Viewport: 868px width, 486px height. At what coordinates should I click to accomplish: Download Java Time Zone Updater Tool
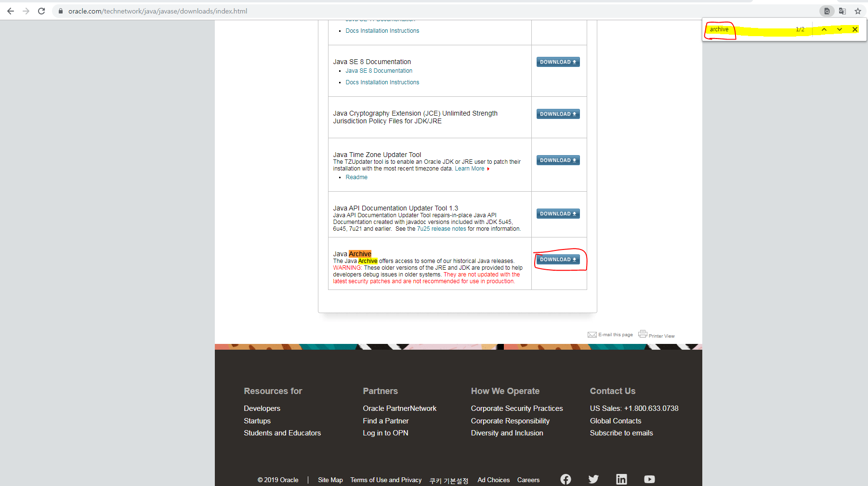[558, 160]
